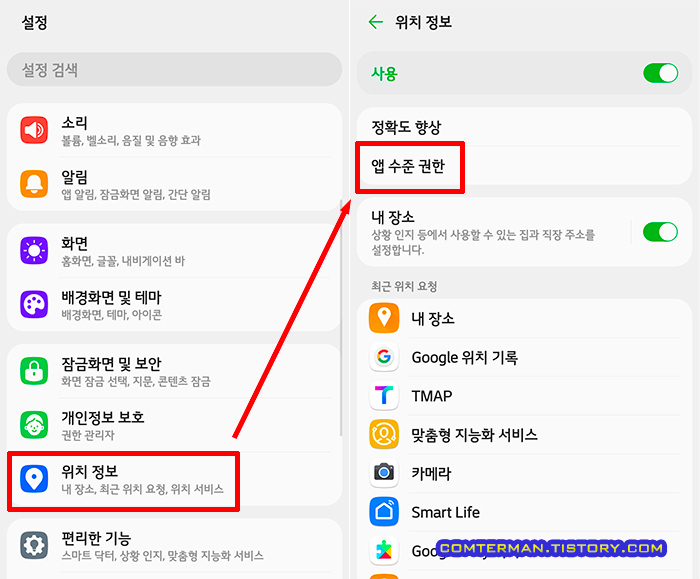The width and height of the screenshot is (700, 579).
Task: Go back with the green arrow
Action: (375, 21)
